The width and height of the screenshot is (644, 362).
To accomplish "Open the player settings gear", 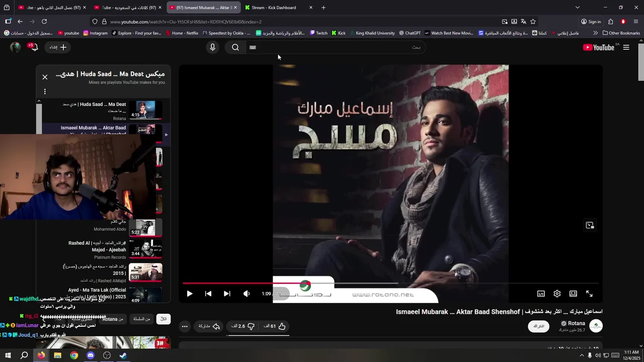I will click(557, 294).
